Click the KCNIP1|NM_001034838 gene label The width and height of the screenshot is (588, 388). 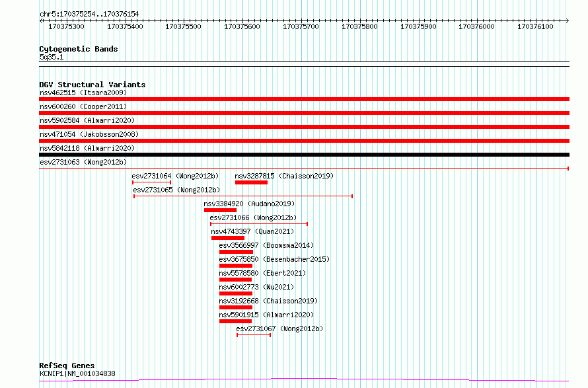77,373
